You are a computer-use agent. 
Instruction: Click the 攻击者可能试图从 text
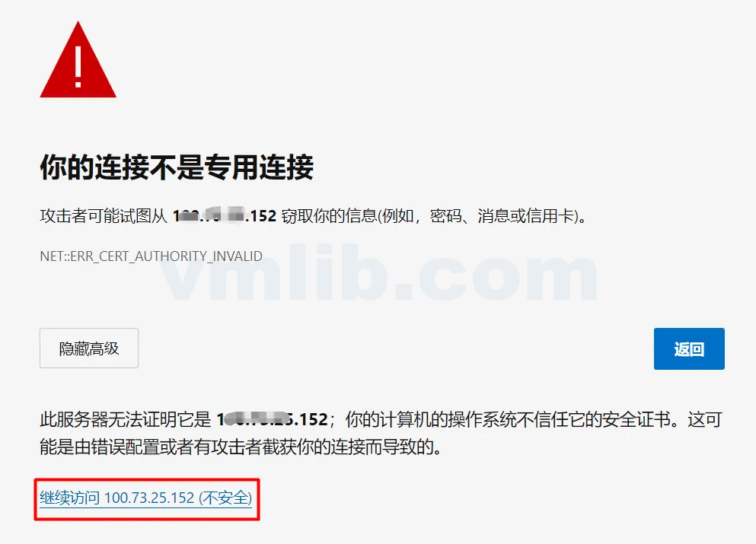coord(104,216)
